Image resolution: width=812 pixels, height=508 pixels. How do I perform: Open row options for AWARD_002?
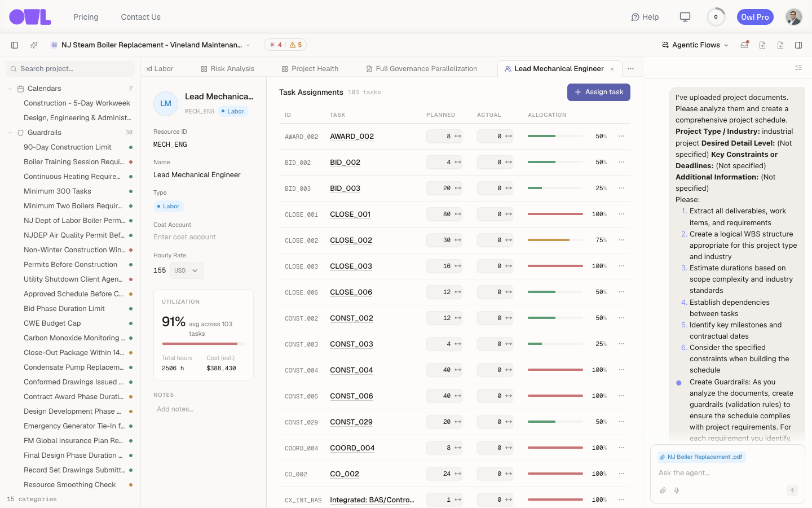[621, 136]
